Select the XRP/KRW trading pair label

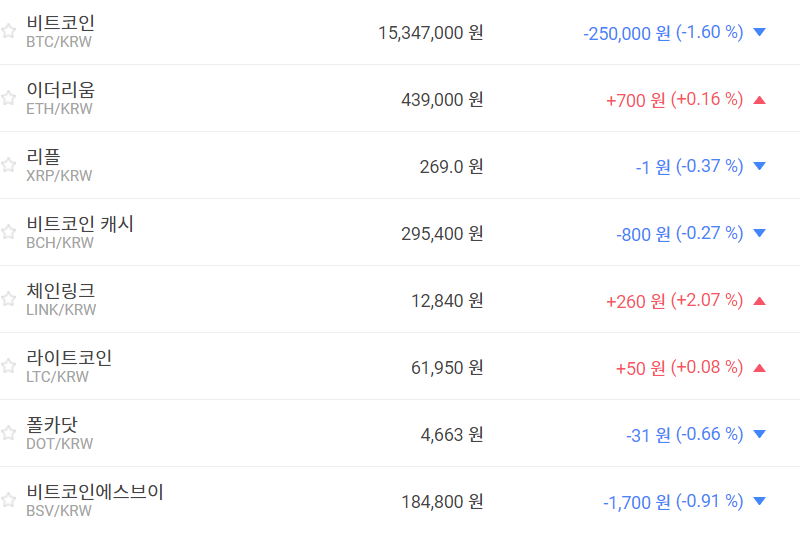59,176
